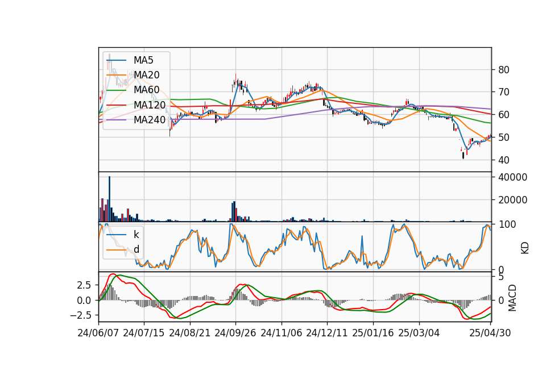
Task: Click the KD axis label 100
Action: point(507,224)
